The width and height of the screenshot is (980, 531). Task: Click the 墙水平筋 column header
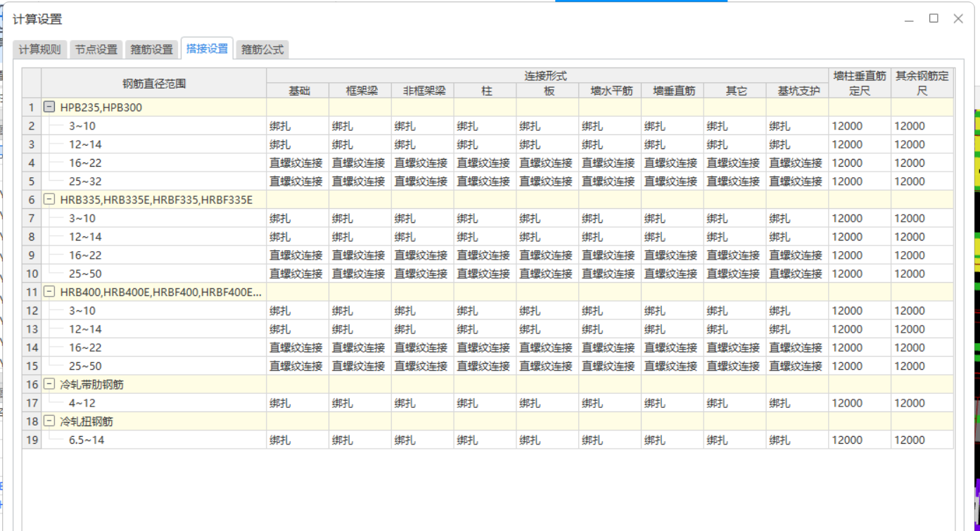pos(610,91)
